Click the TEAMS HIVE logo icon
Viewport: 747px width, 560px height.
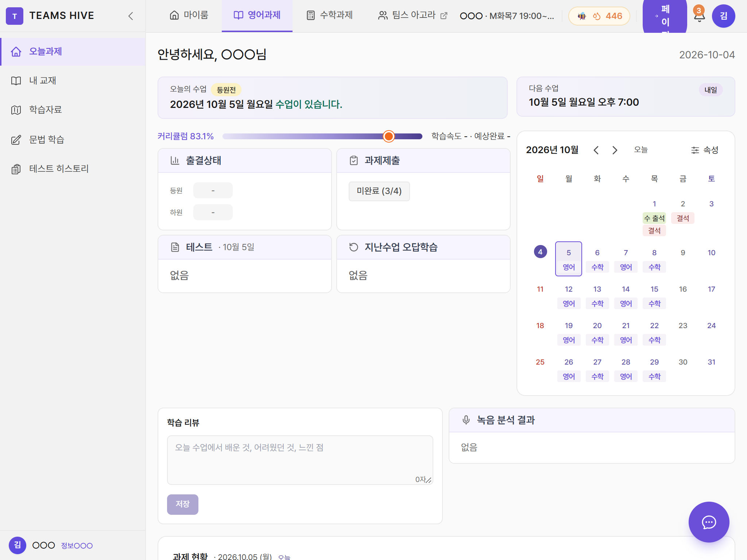click(15, 16)
